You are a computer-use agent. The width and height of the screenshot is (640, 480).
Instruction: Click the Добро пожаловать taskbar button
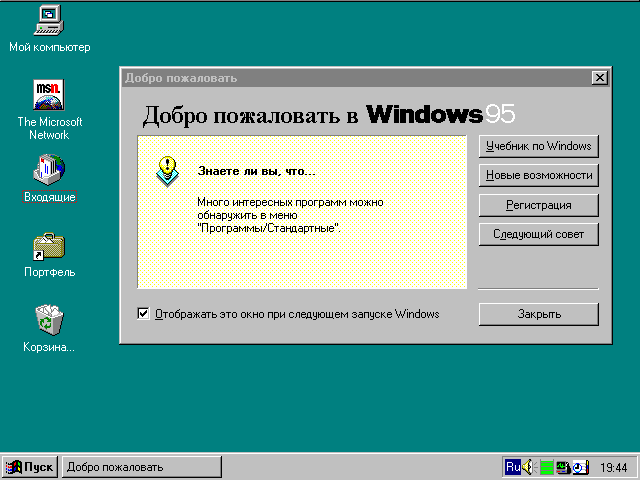(142, 467)
